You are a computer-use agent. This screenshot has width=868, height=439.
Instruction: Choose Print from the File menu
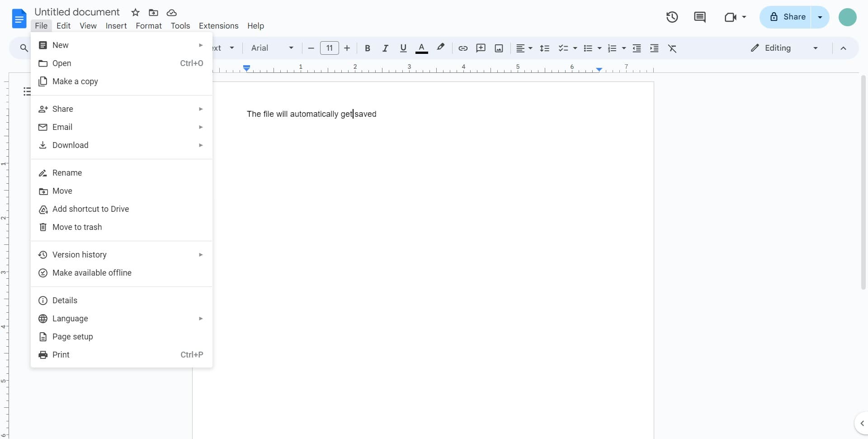[x=60, y=355]
